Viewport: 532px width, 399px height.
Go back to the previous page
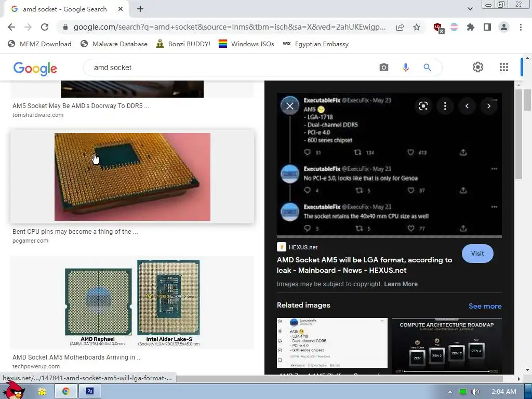pos(11,27)
